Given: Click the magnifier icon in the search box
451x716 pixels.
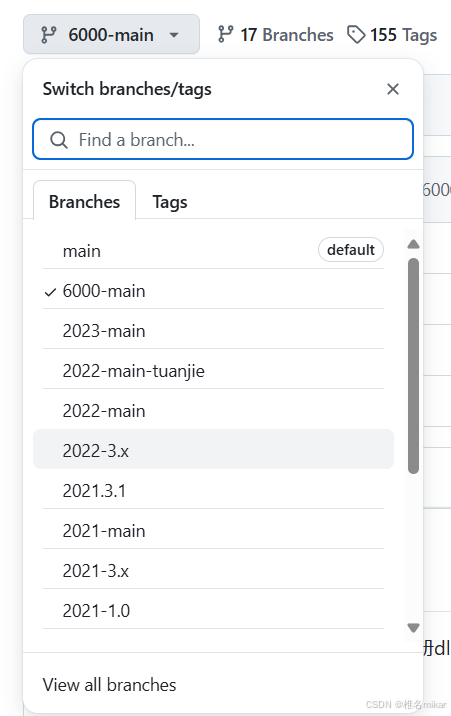Looking at the screenshot, I should coord(59,140).
